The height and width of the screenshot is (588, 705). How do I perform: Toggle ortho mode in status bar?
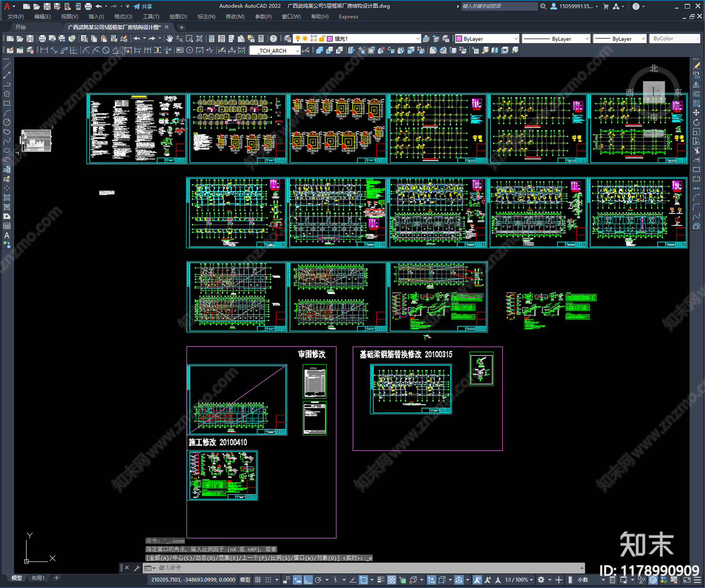coord(308,580)
